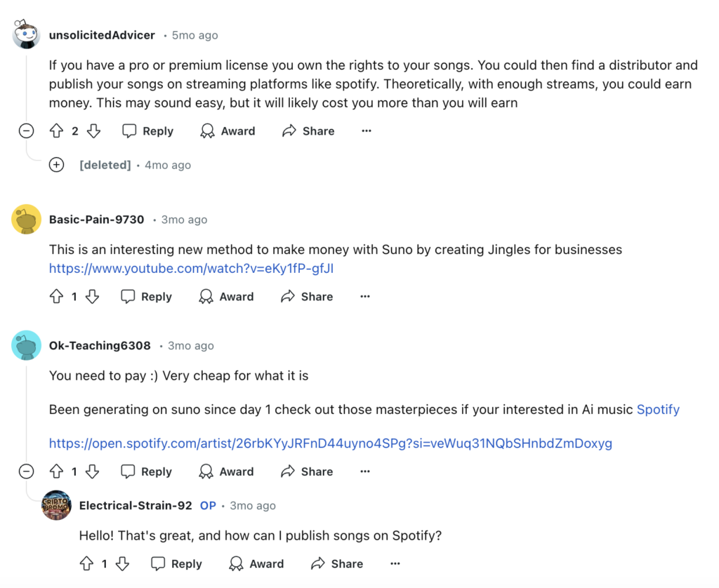Open more options on Electrical-Strain-92's reply
719x588 pixels.
coord(395,563)
